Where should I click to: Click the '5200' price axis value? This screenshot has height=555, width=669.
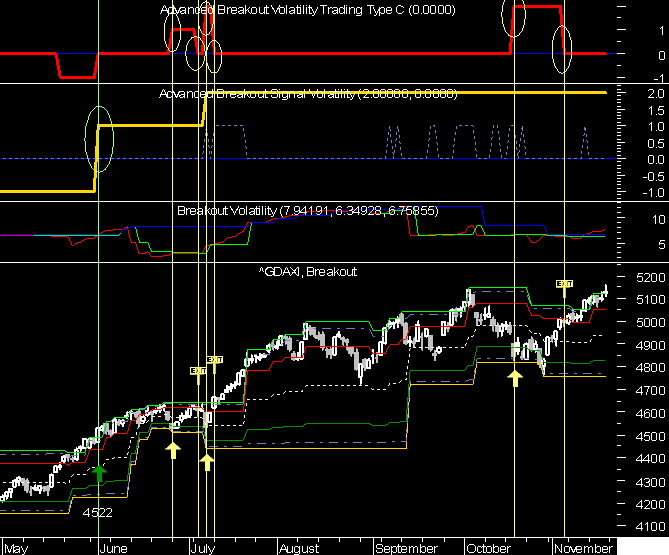click(651, 278)
